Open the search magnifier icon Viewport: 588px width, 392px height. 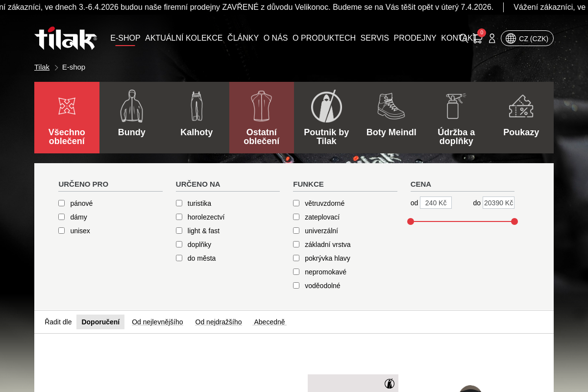[x=464, y=38]
